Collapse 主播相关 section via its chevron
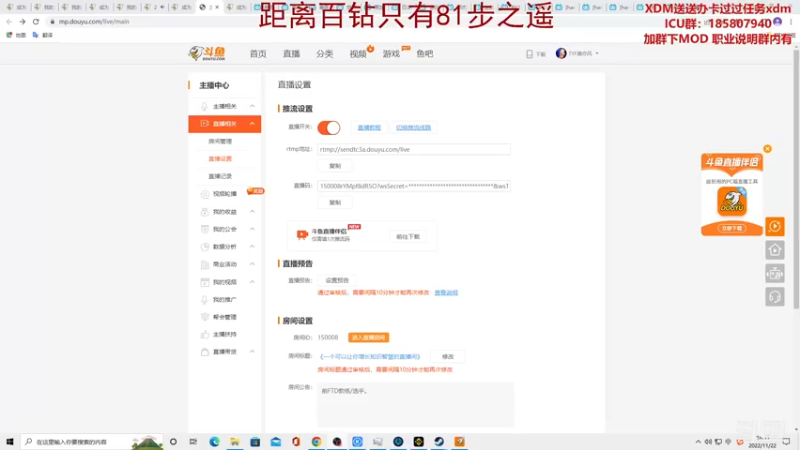Screen dimensions: 800x450 (x=252, y=106)
